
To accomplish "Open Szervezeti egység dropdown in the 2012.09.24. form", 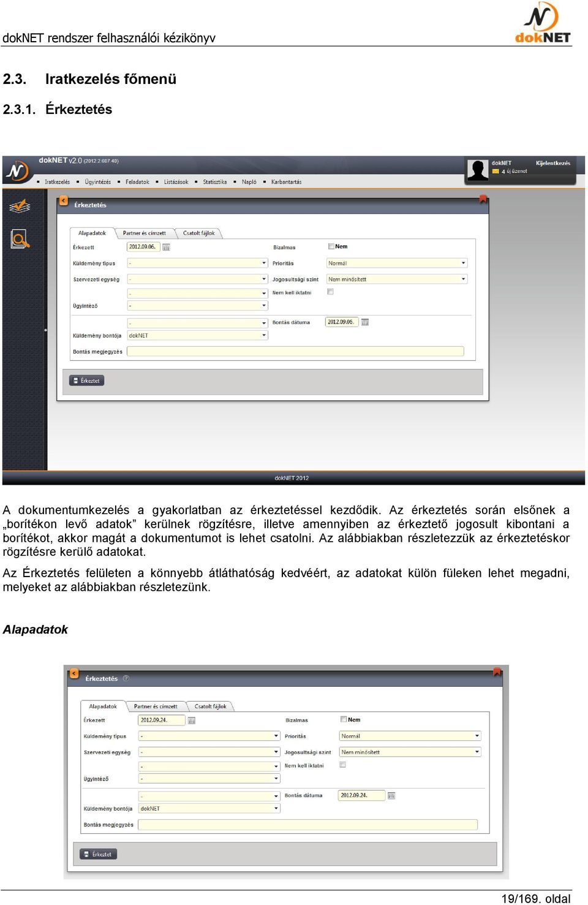I will [x=209, y=752].
